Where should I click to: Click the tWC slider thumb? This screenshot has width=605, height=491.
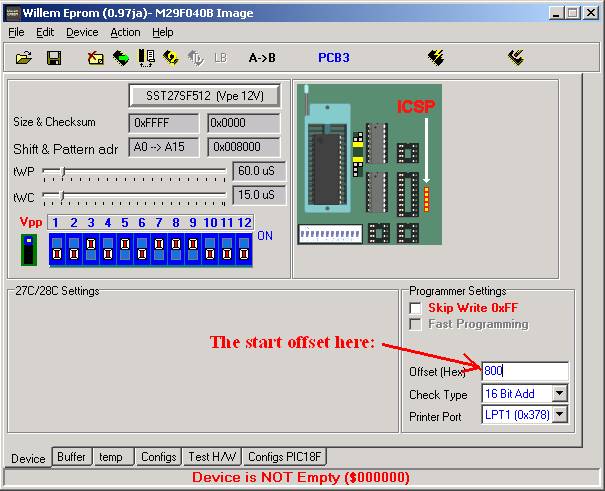[x=62, y=196]
